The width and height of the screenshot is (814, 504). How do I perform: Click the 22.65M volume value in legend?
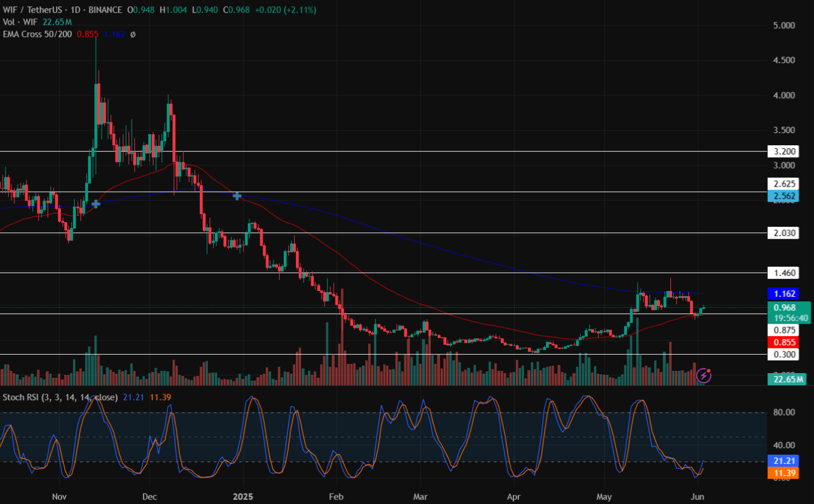coord(57,22)
